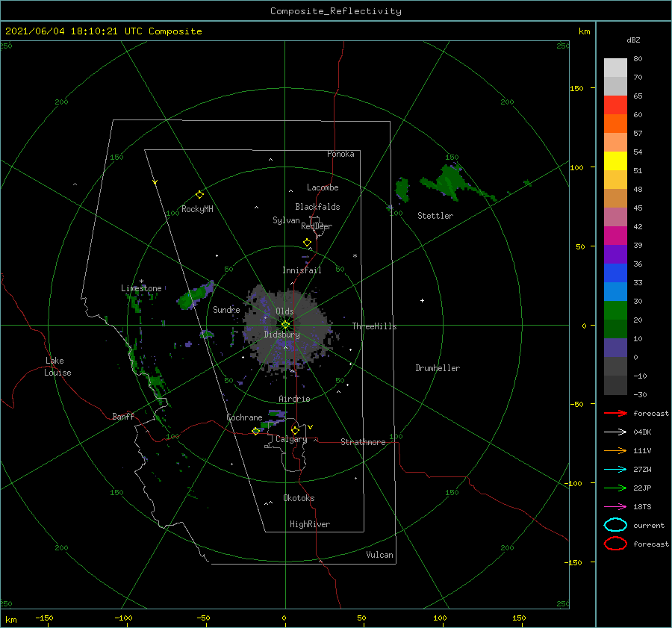Click the Sundre label
This screenshot has height=628, width=672.
coord(226,309)
